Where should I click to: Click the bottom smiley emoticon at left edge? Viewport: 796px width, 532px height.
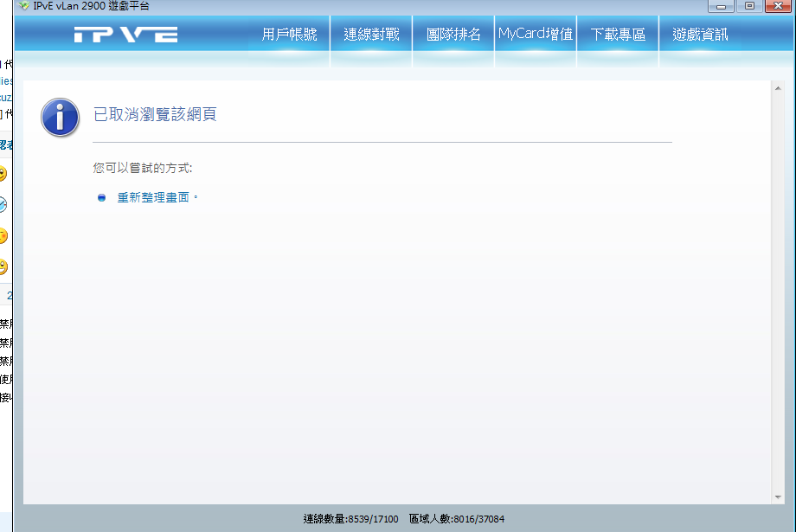[3, 267]
